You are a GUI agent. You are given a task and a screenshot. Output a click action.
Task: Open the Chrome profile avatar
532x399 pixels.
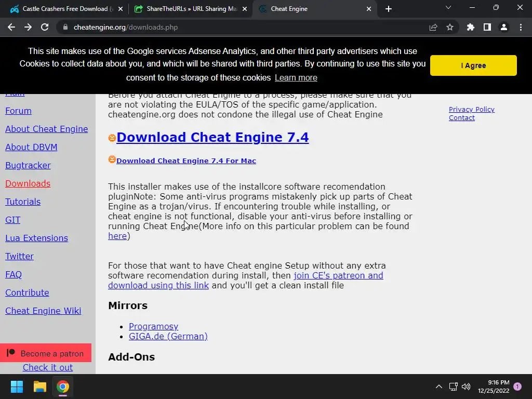pyautogui.click(x=504, y=27)
